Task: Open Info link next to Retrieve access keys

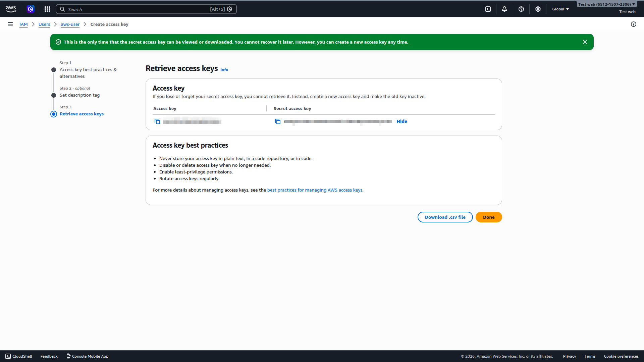Action: tap(224, 70)
